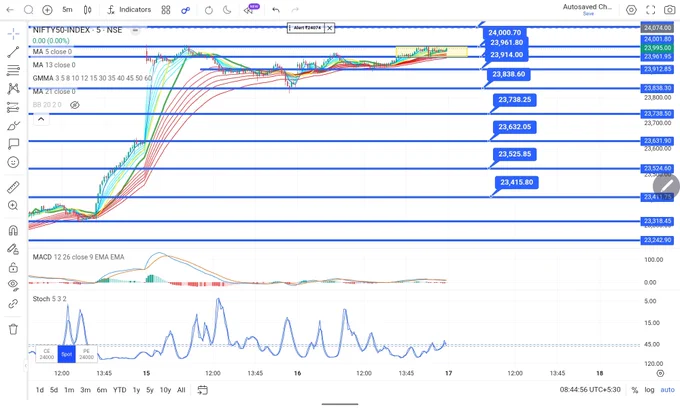Take a chart snapshot with camera icon
Image resolution: width=680 pixels, height=408 pixels.
point(670,10)
